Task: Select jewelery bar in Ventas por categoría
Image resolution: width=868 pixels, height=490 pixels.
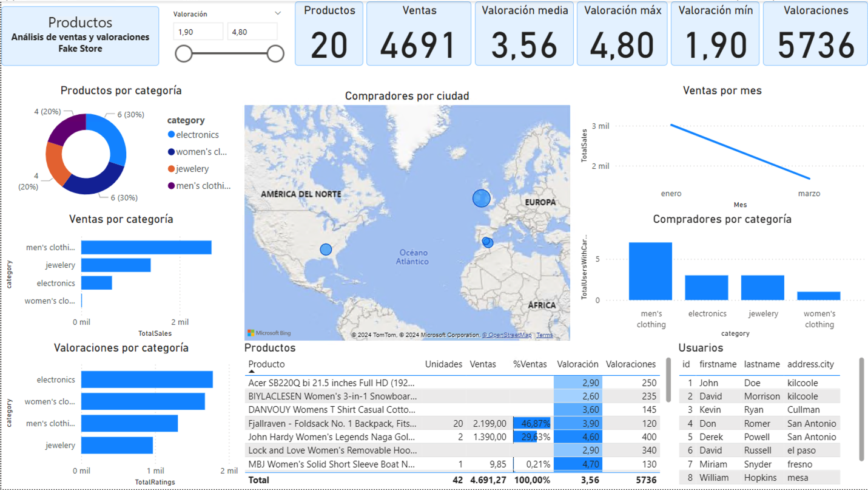Action: pos(116,265)
